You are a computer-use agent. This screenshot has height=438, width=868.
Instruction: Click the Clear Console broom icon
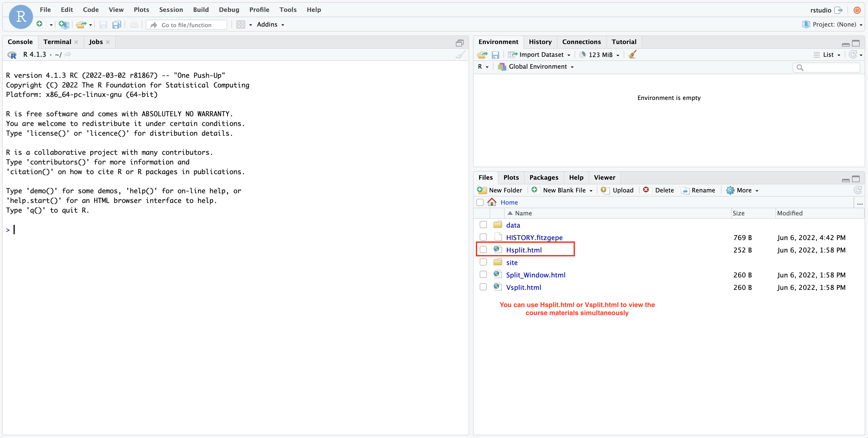point(460,55)
